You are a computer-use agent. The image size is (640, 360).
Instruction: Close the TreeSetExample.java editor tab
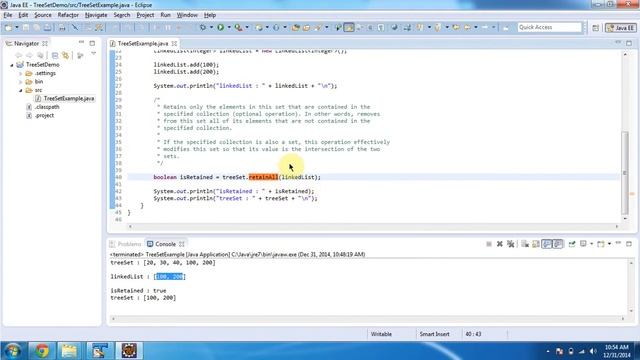174,43
